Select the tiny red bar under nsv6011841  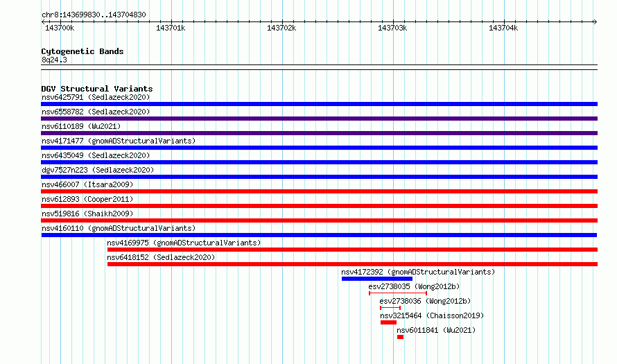[400, 337]
